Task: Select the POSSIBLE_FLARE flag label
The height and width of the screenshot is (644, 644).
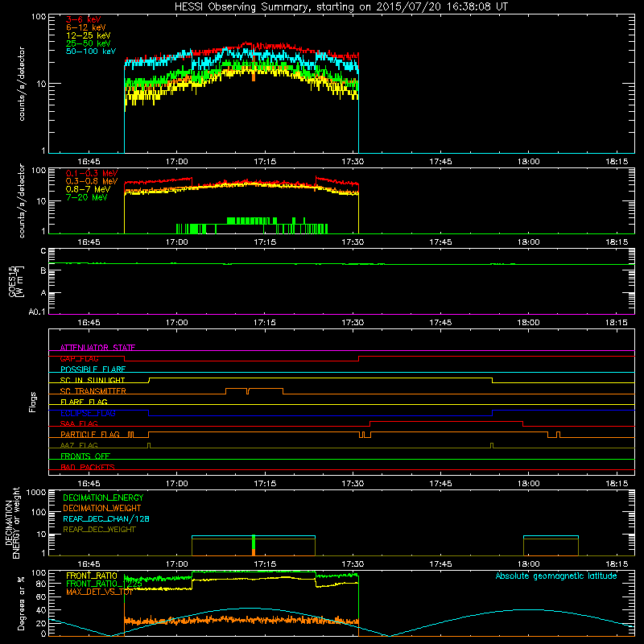Action: 93,369
